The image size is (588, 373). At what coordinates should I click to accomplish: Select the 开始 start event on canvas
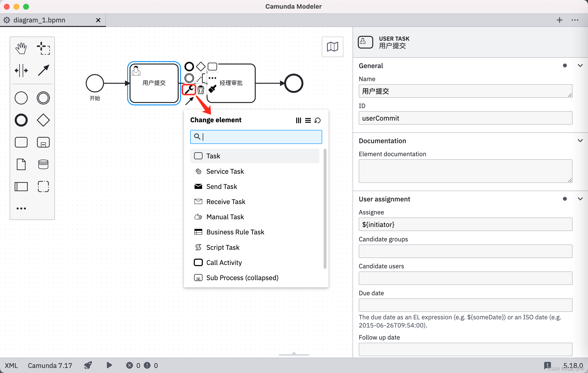coord(95,83)
